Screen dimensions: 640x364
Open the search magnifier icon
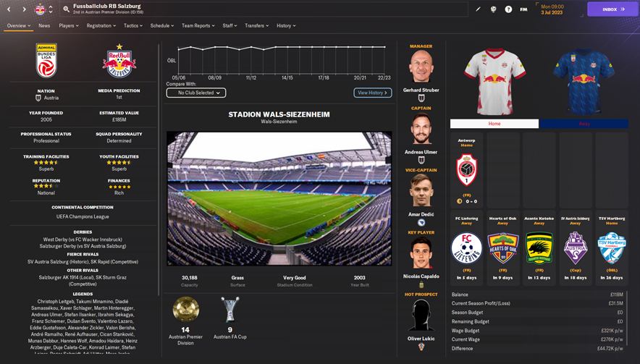click(x=66, y=9)
